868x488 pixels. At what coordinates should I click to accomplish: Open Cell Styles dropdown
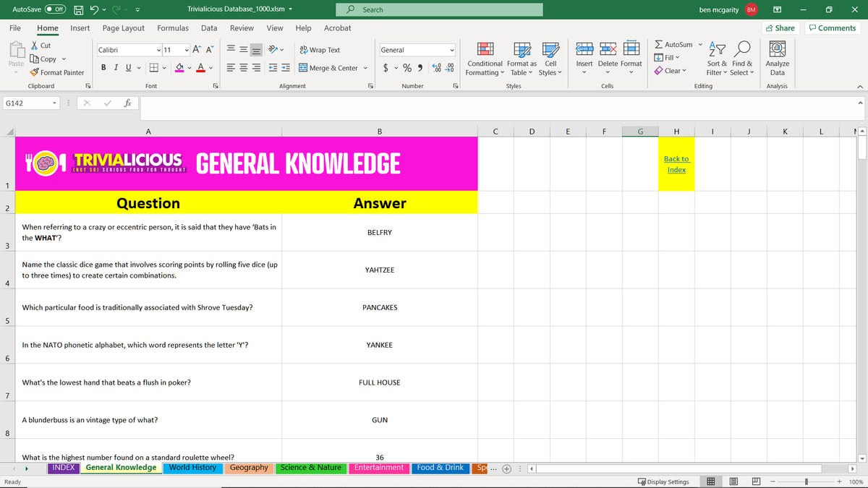click(550, 59)
